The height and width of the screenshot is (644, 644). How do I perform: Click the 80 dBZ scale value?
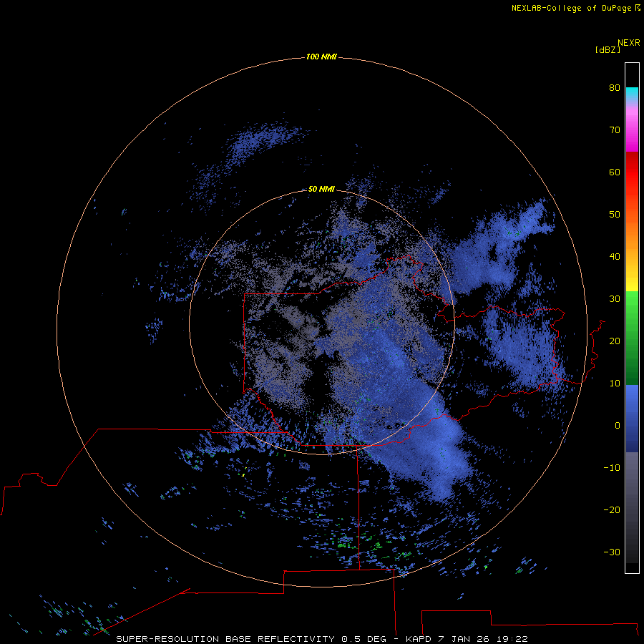[615, 87]
